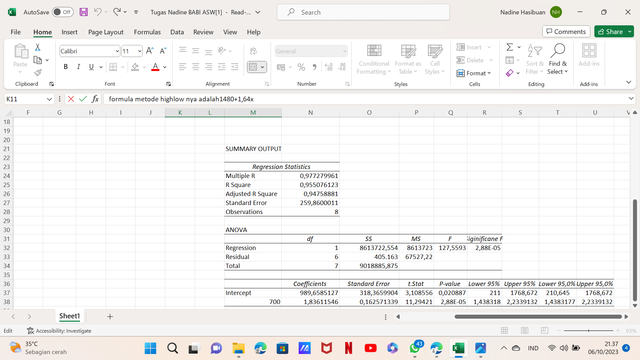This screenshot has width=640, height=360.
Task: Open the Calibri font name dropdown
Action: tap(117, 51)
